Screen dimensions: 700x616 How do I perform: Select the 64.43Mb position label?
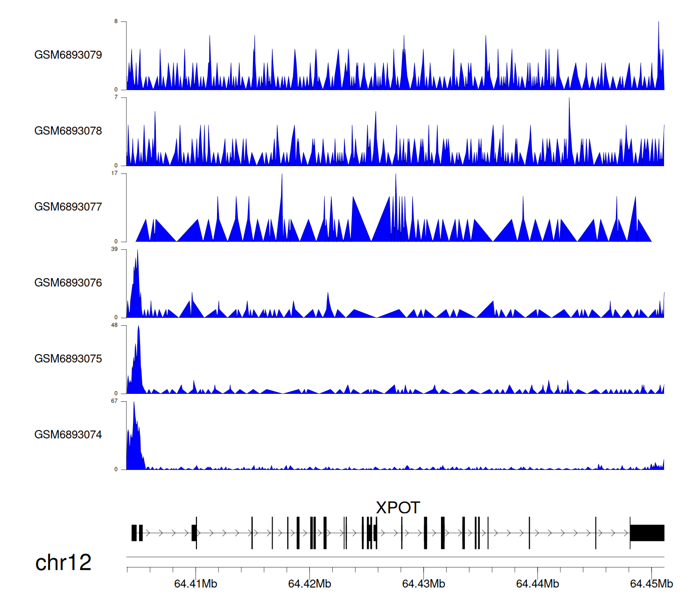(423, 584)
